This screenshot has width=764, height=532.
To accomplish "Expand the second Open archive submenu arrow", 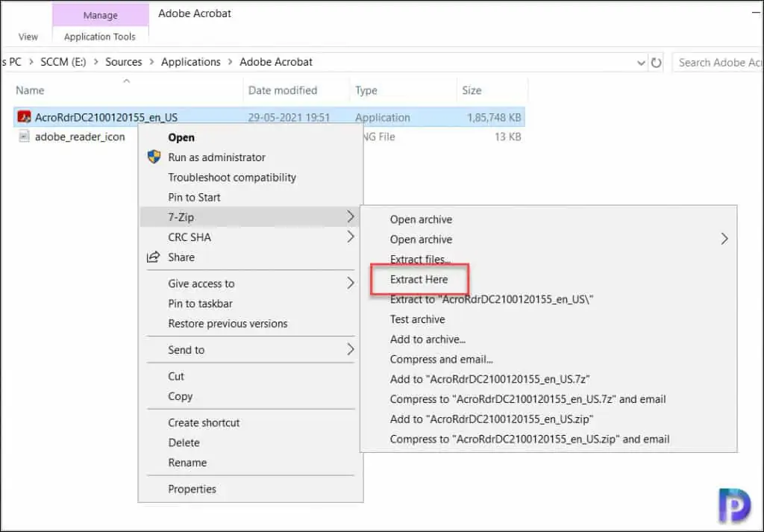I will pos(724,239).
